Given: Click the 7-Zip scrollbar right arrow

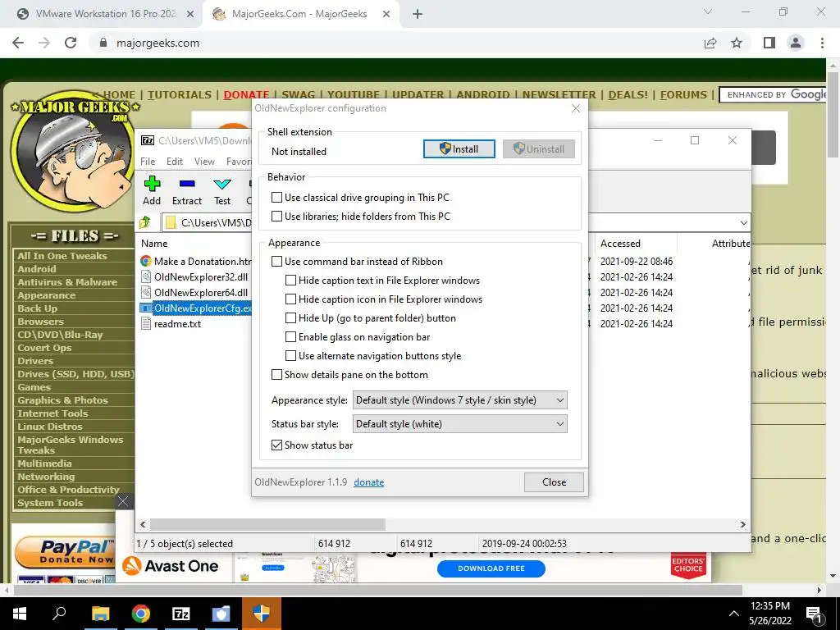Looking at the screenshot, I should (x=743, y=524).
